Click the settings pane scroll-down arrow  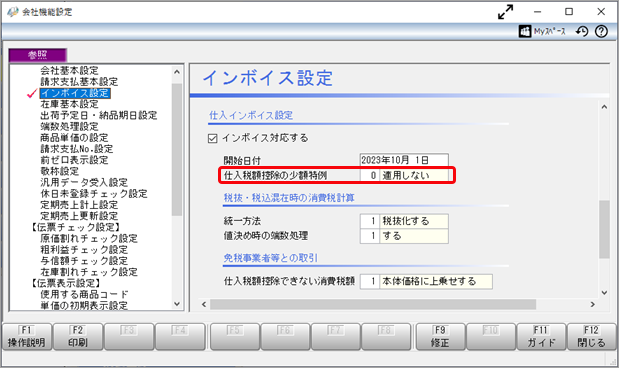click(x=604, y=293)
